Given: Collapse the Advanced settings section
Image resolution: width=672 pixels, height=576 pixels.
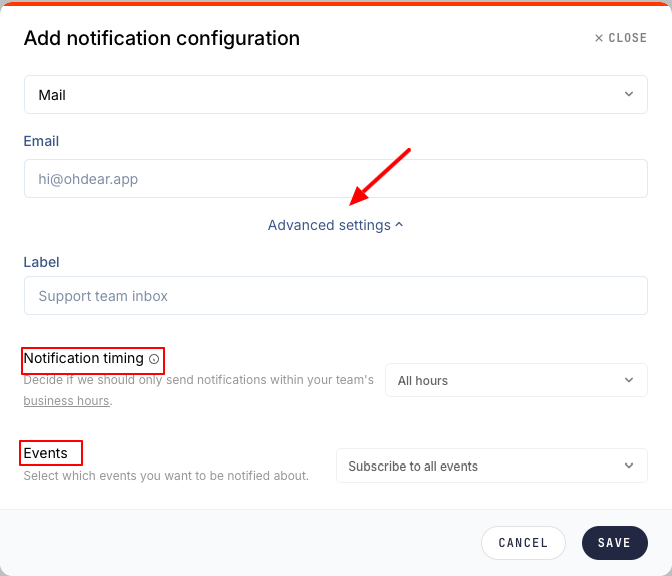Looking at the screenshot, I should click(x=330, y=225).
